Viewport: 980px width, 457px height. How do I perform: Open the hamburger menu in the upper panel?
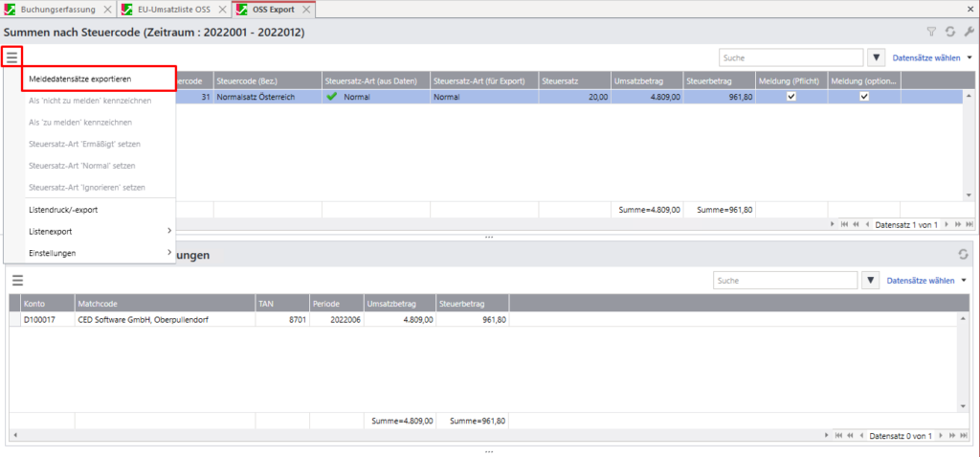tap(11, 57)
